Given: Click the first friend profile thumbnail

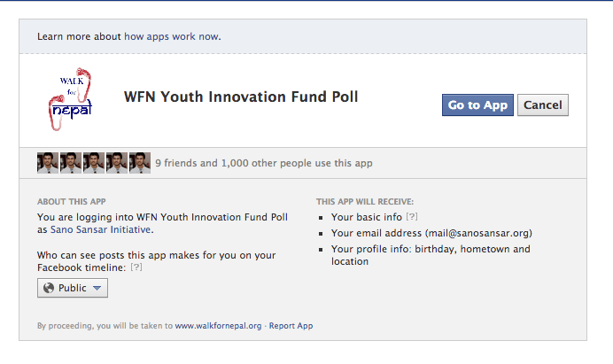Looking at the screenshot, I should coord(48,163).
